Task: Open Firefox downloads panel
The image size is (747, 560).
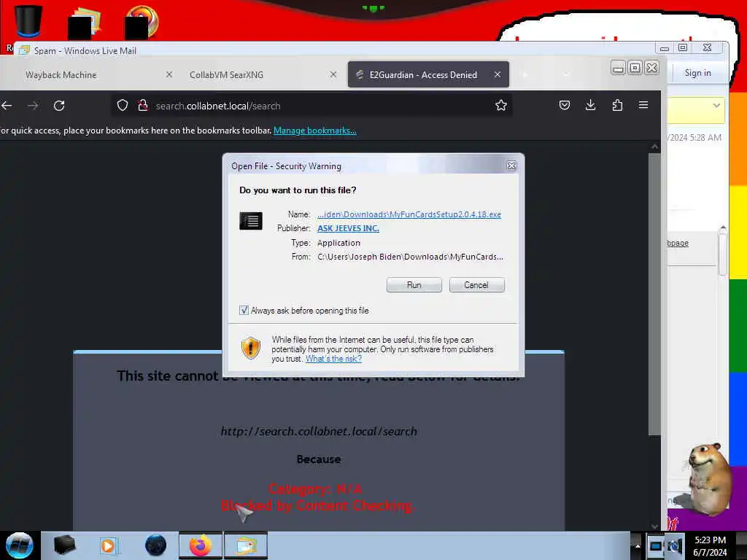Action: (591, 105)
